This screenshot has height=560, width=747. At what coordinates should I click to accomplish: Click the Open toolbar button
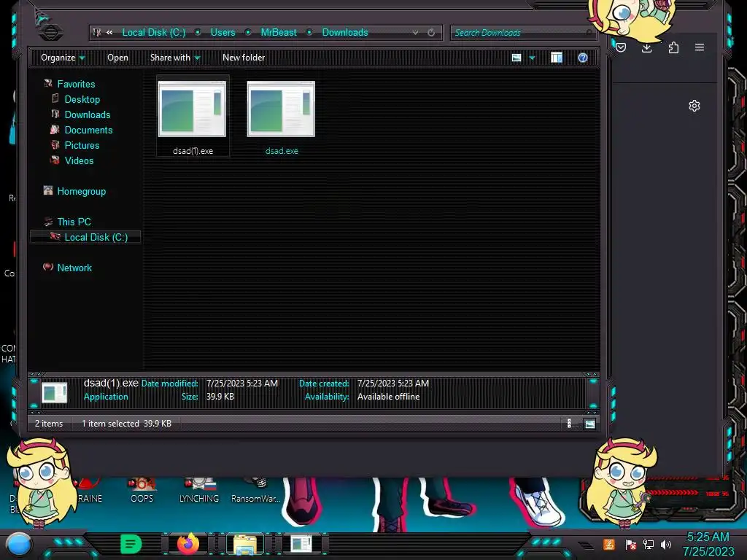[117, 58]
